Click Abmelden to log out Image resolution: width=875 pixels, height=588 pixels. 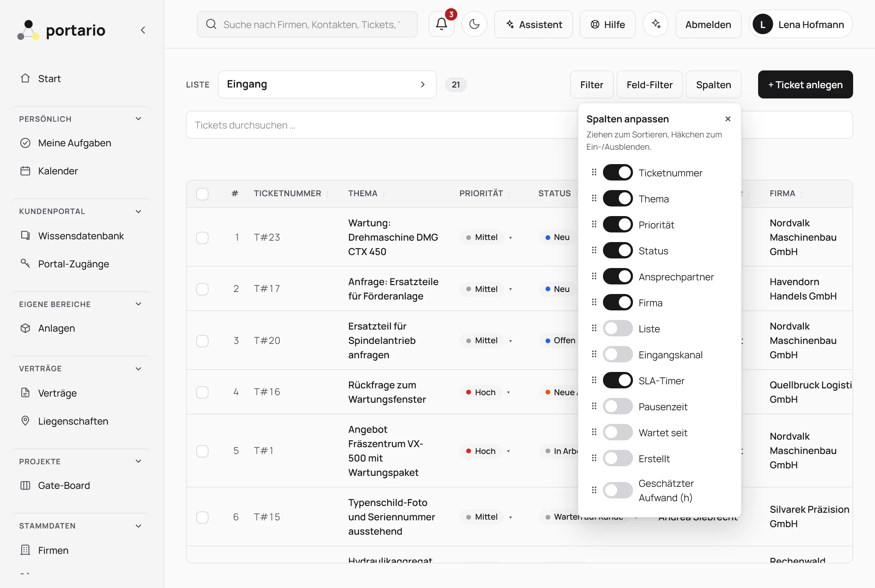tap(708, 24)
